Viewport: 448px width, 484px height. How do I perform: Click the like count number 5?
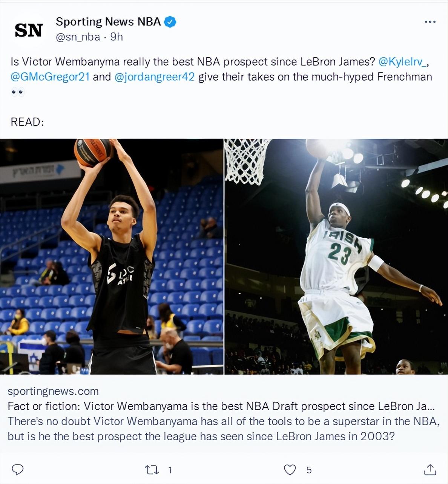pos(309,470)
